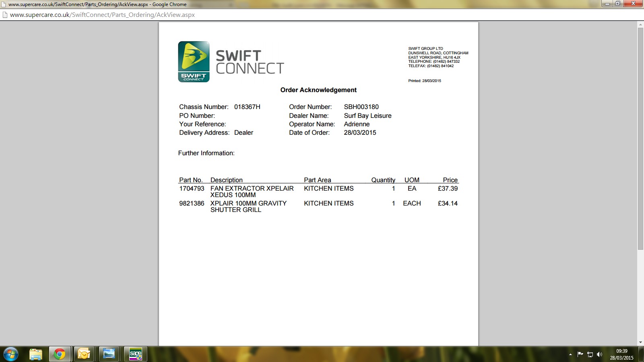Select the Date of Order value 28/03/2015

click(x=360, y=133)
